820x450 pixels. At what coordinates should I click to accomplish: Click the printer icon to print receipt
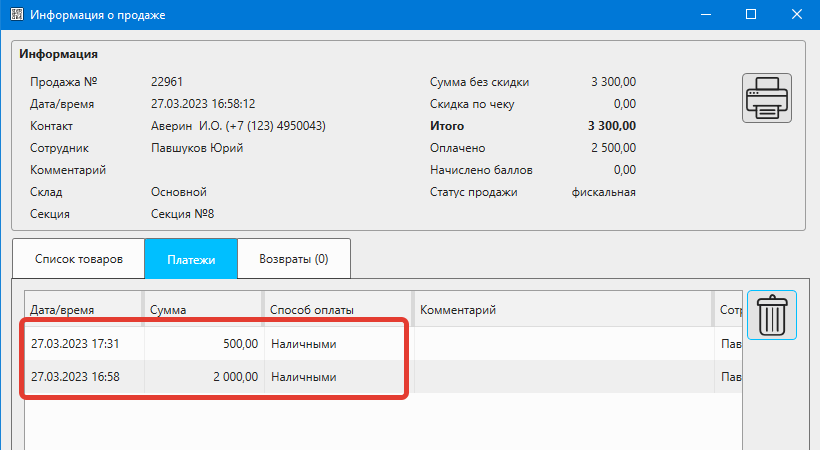pos(766,98)
